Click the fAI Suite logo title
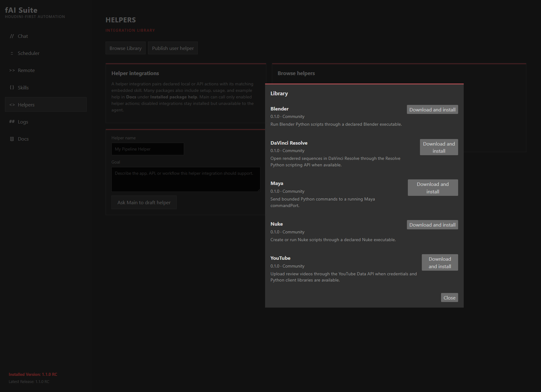 (x=21, y=10)
